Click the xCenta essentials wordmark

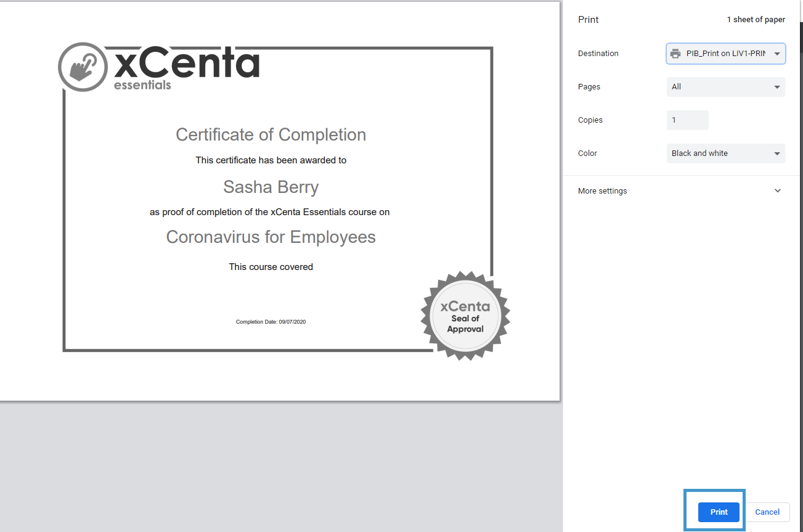(x=186, y=67)
